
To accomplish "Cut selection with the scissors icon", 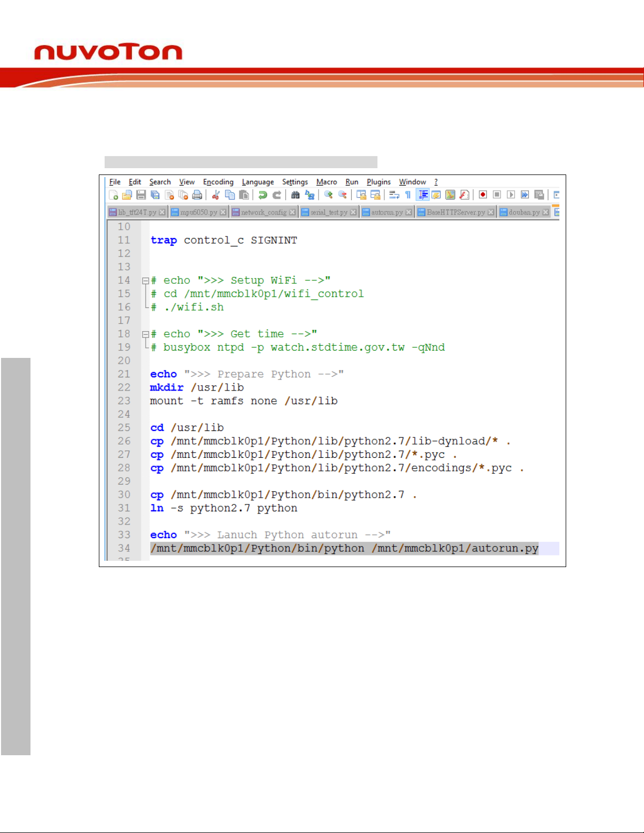I will pyautogui.click(x=216, y=195).
